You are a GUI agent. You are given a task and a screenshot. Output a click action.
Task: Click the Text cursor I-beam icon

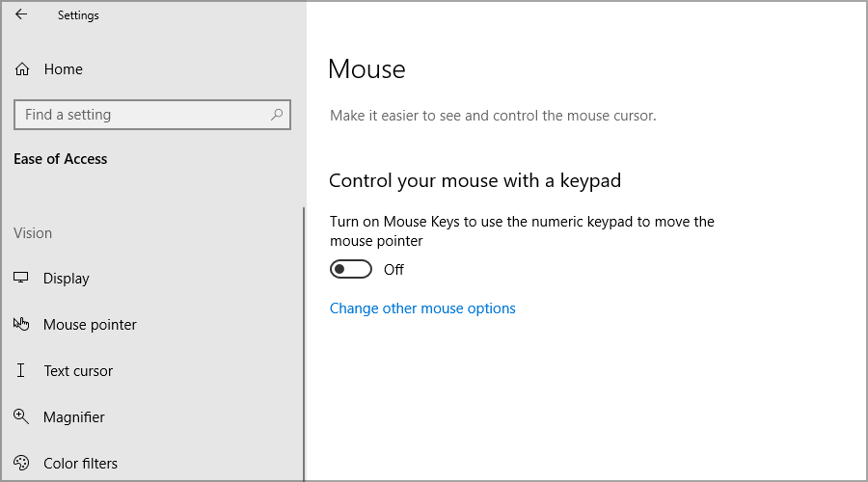coord(20,370)
